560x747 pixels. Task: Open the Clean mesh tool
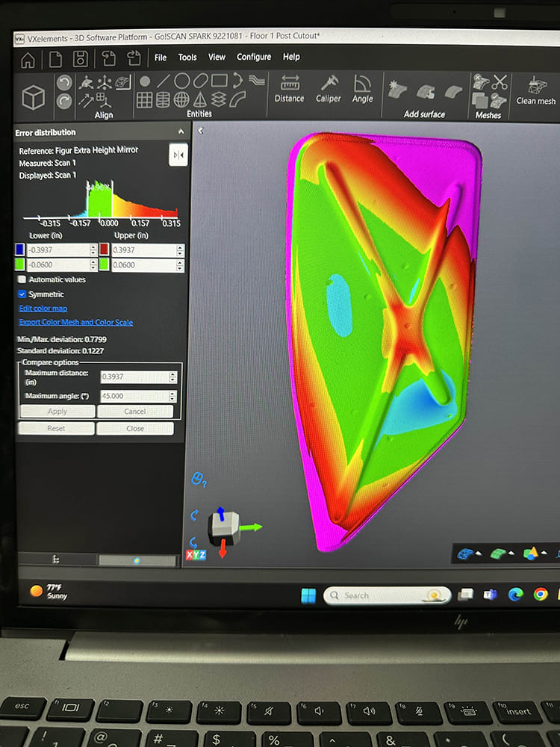coord(536,90)
